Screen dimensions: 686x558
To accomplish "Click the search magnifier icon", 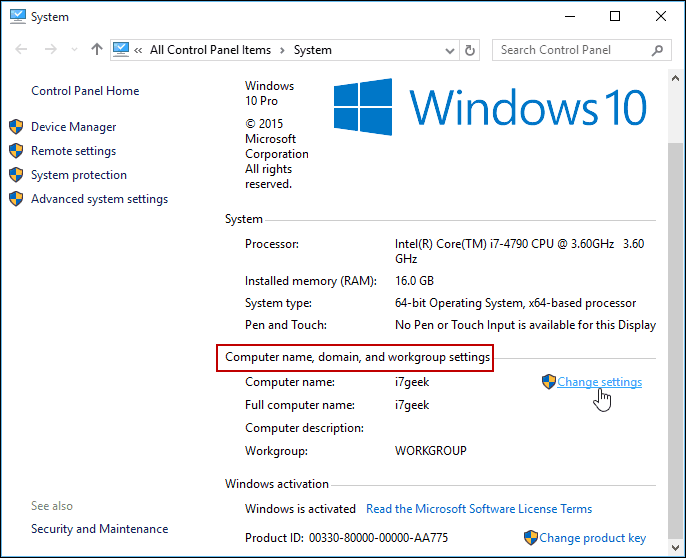I will point(657,50).
